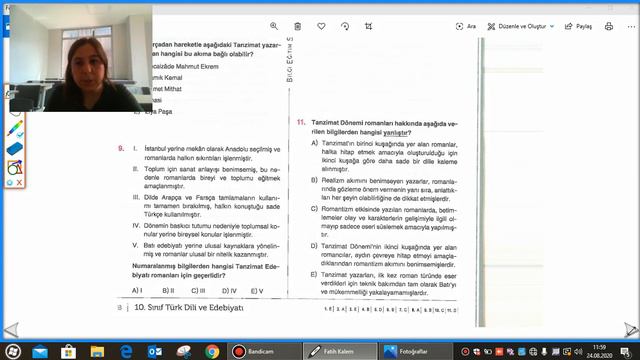640x360 pixels.
Task: Launch Microsoft Edge from taskbar
Action: pyautogui.click(x=126, y=351)
